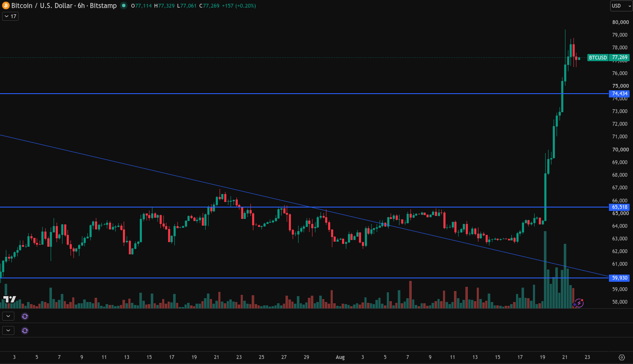Select the 74,434 horizontal line label
This screenshot has width=633, height=364.
point(619,94)
